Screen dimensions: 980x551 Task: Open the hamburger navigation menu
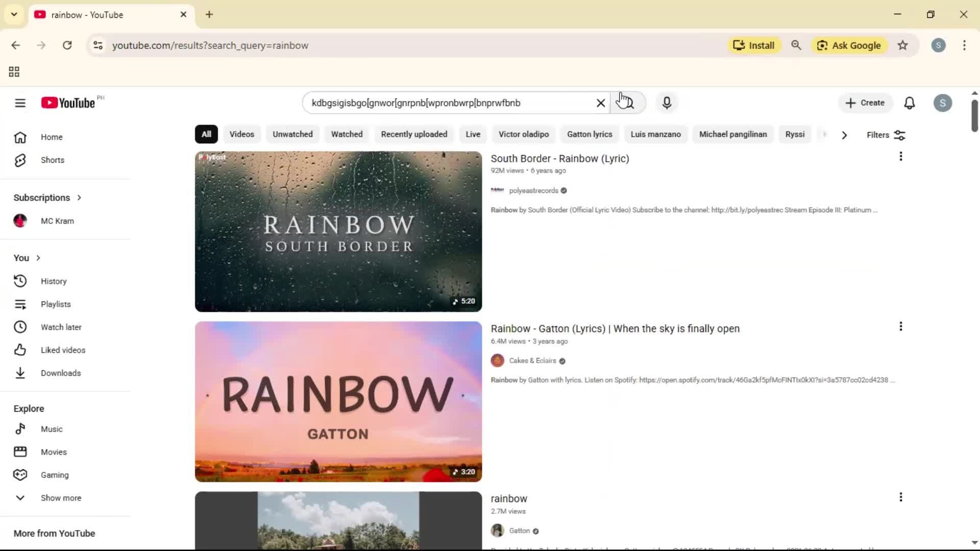(20, 103)
